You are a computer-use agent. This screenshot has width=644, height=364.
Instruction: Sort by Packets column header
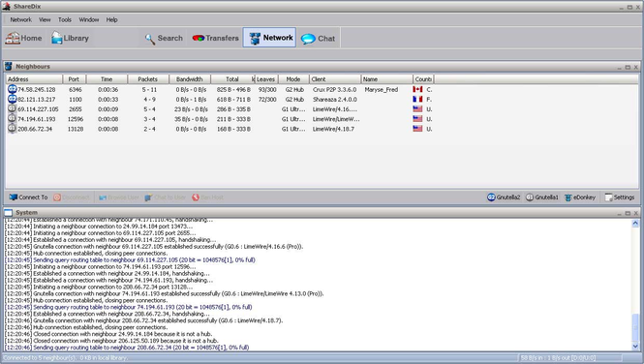coord(148,79)
